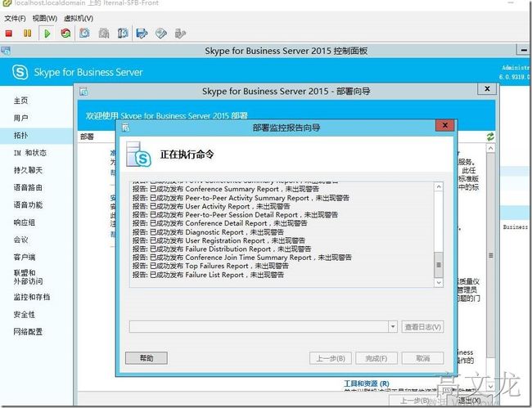Minimize the control panel window
The image size is (532, 408).
pos(524,50)
